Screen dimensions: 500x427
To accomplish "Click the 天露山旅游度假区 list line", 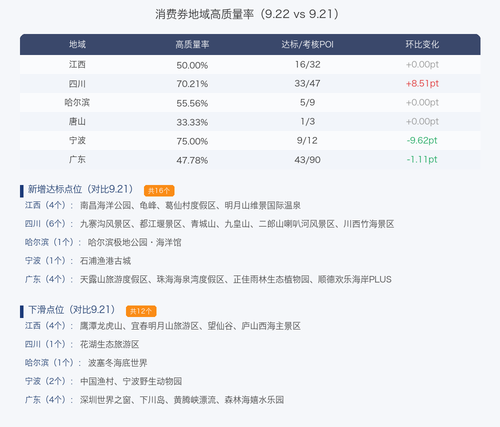I will (236, 279).
